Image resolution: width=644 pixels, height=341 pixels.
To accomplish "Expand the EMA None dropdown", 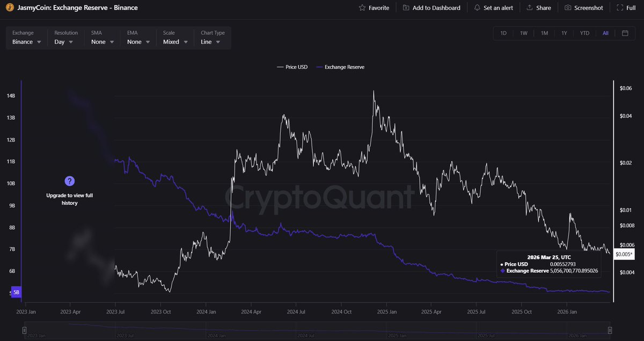I will click(x=139, y=38).
